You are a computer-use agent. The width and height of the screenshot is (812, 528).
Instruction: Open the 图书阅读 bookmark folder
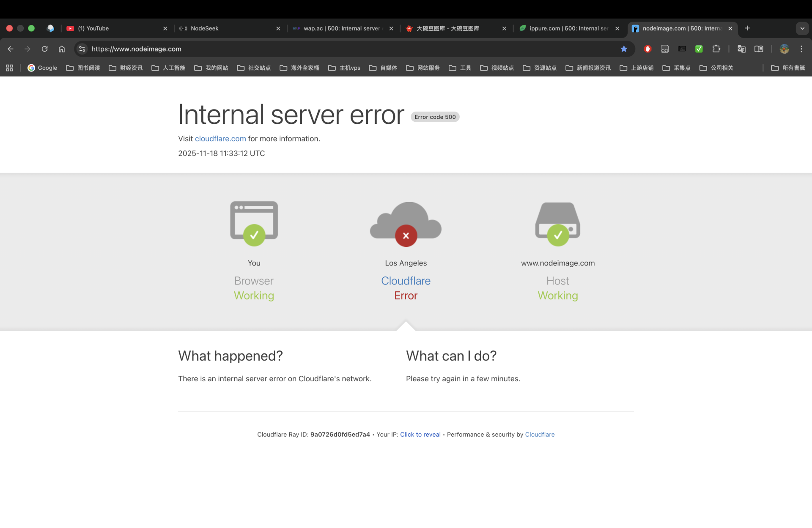click(83, 68)
